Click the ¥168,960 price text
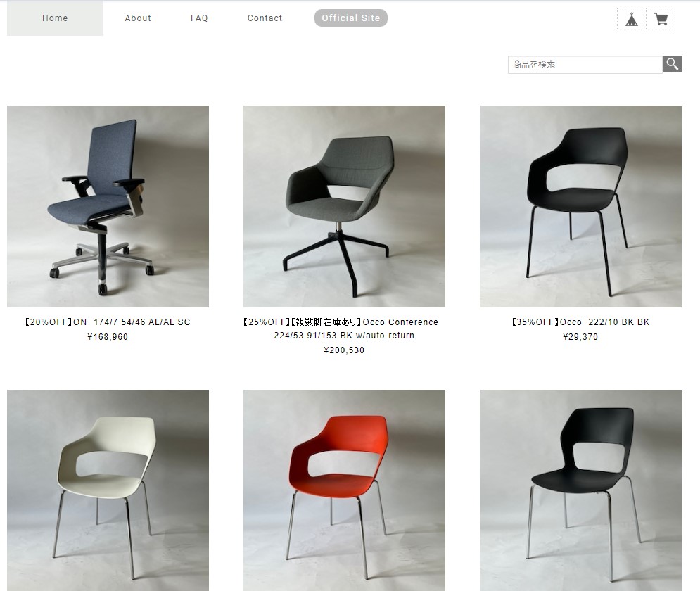The height and width of the screenshot is (591, 700). pos(108,336)
